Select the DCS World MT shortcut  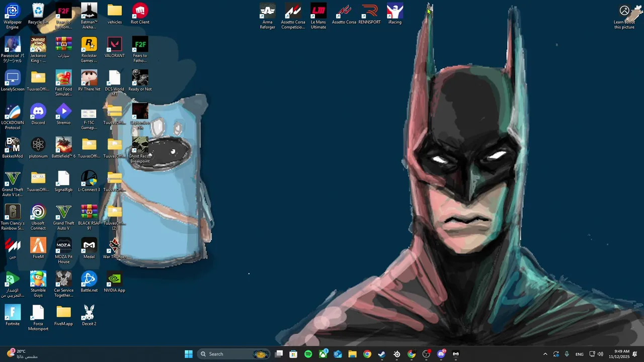coord(115,83)
